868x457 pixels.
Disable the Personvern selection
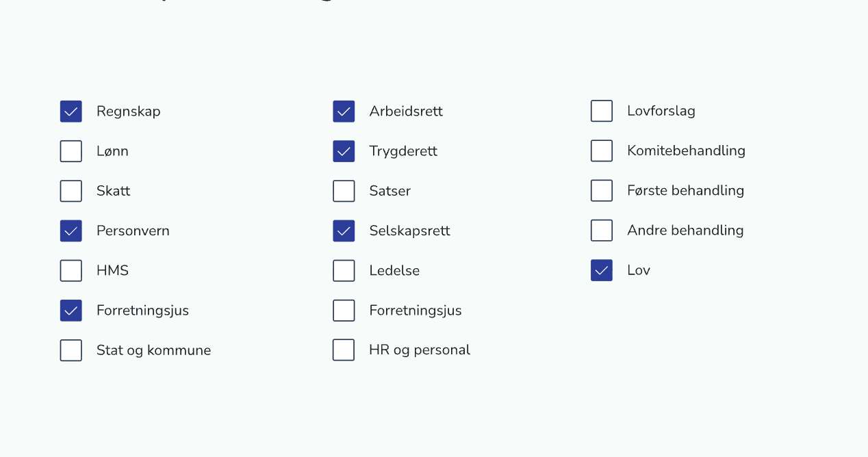coord(71,231)
